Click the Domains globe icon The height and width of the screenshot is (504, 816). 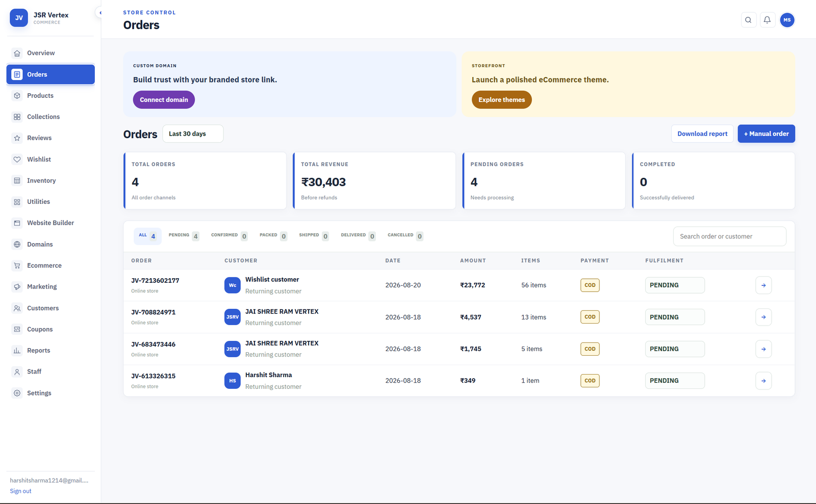tap(17, 245)
